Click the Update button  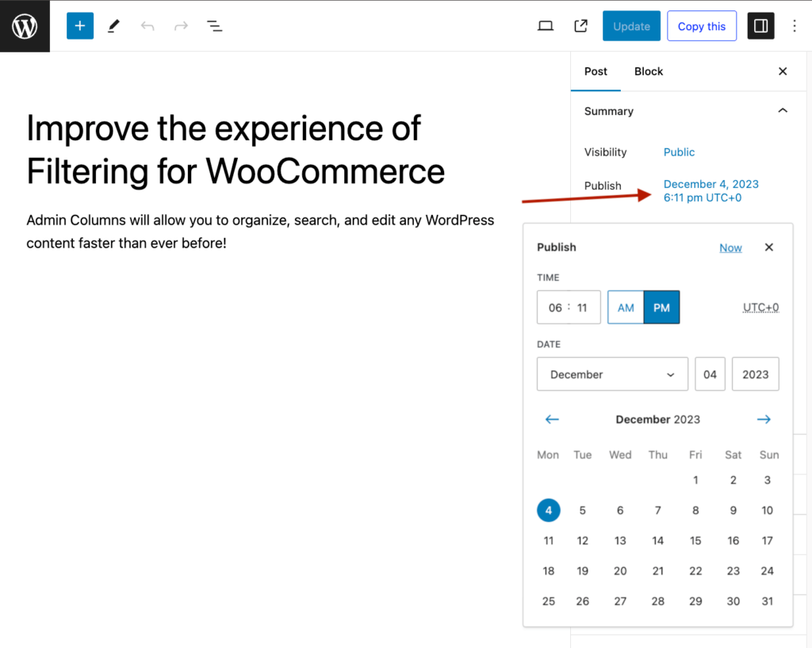coord(631,25)
